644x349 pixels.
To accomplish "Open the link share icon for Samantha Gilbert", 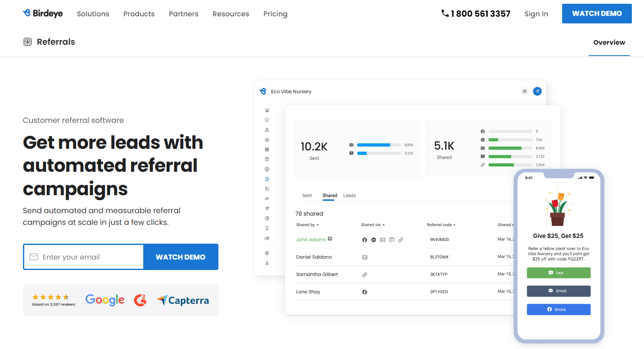I will pyautogui.click(x=365, y=274).
